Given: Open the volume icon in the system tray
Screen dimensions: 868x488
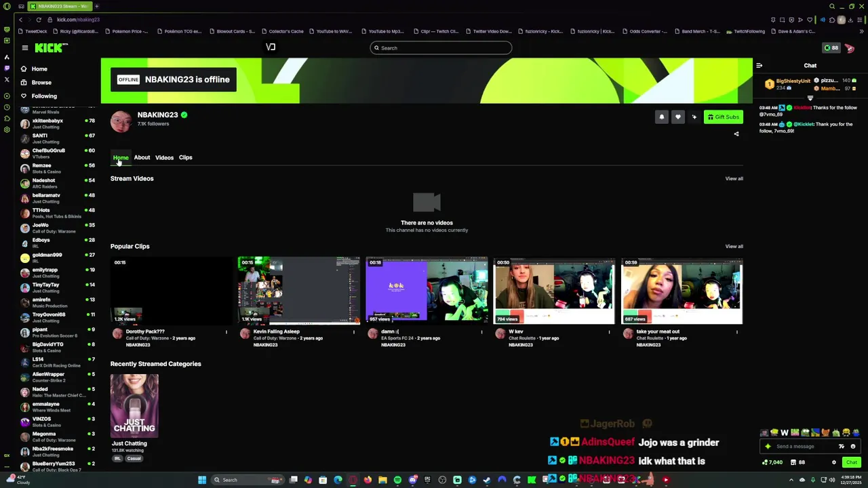Looking at the screenshot, I should tap(833, 480).
